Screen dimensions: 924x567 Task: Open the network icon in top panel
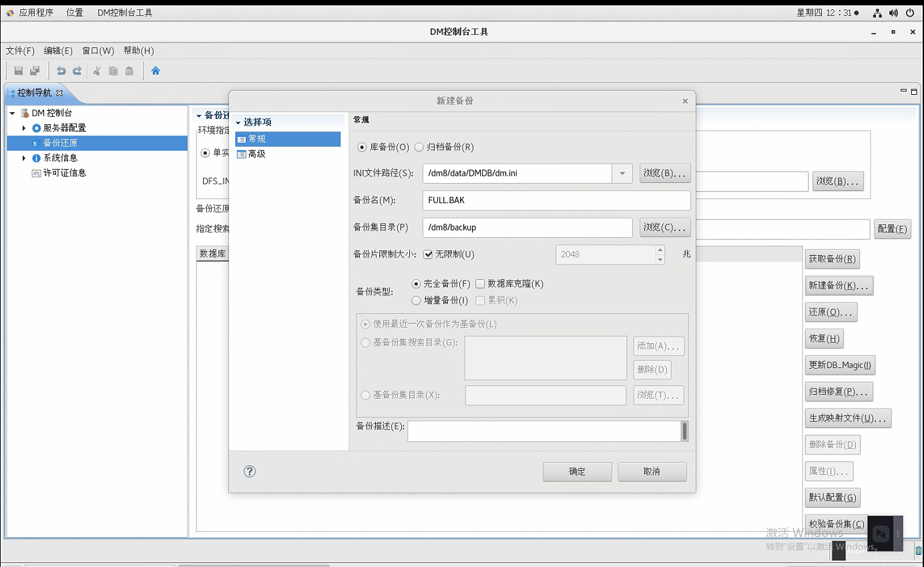click(x=877, y=13)
